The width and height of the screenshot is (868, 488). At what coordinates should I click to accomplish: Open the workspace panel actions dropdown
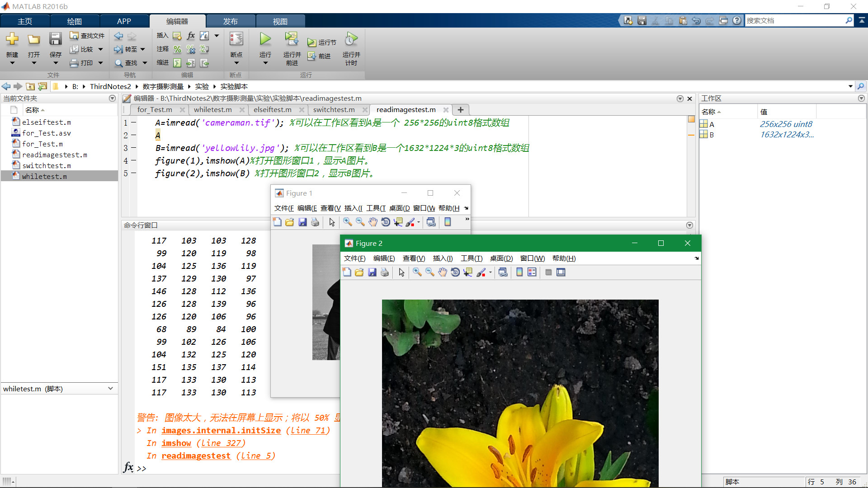[861, 98]
